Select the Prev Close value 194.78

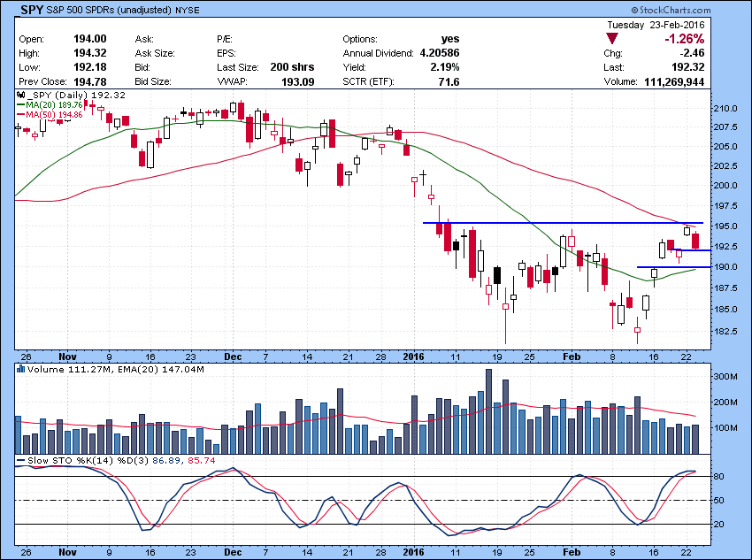(90, 81)
